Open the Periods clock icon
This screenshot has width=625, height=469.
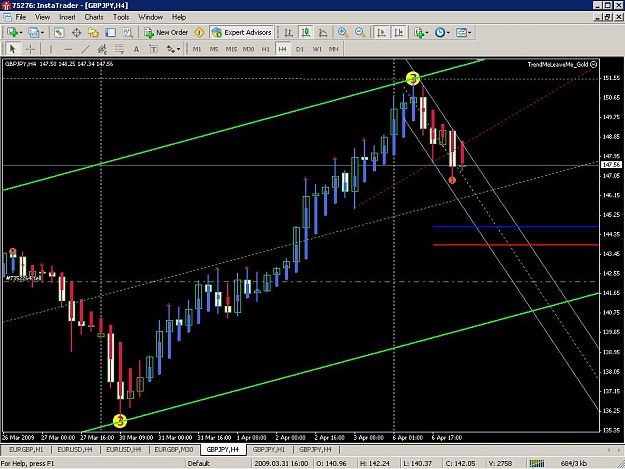[x=440, y=32]
